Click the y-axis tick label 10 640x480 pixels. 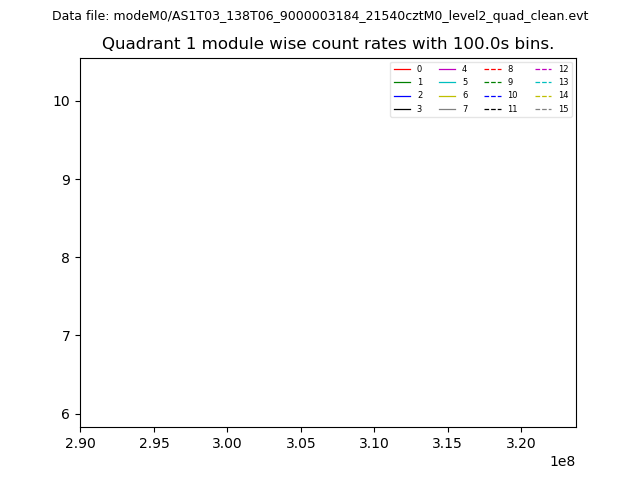[62, 101]
